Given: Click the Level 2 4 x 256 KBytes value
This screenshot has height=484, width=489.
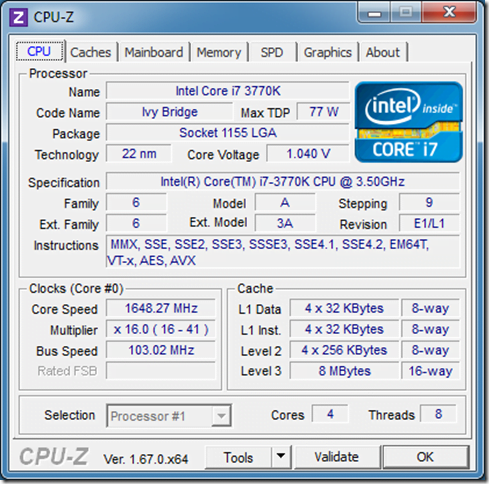Looking at the screenshot, I should coord(344,350).
